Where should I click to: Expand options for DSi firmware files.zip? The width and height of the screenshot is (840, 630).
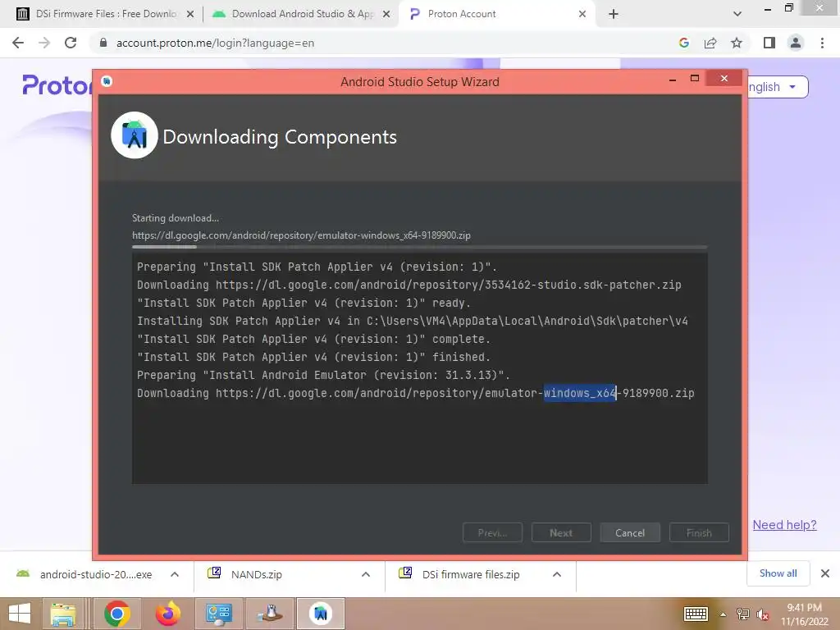[557, 574]
